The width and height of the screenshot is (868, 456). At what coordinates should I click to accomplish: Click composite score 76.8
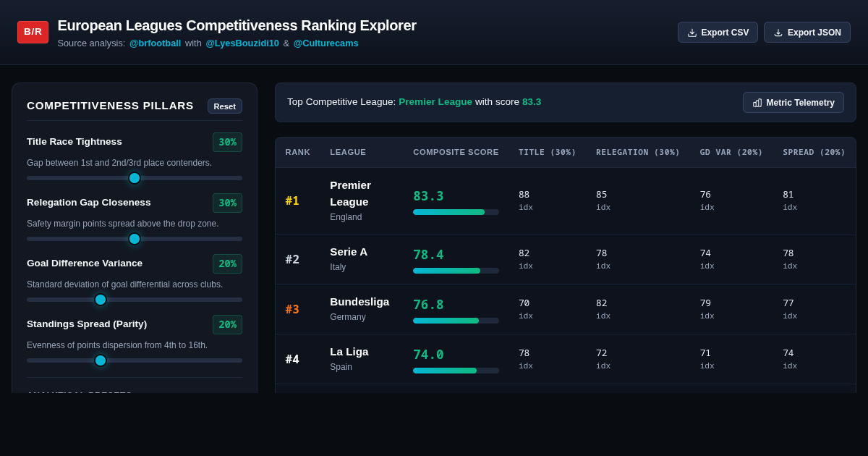point(428,305)
